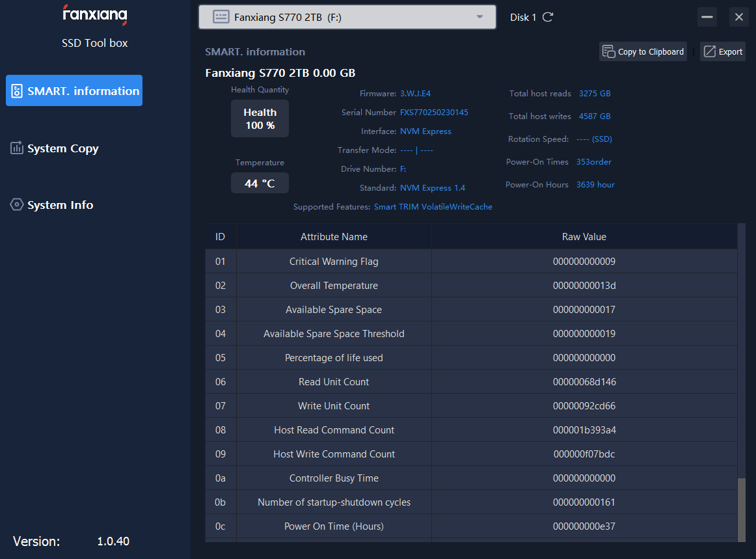756x559 pixels.
Task: Click the Drive Number F: value
Action: tap(403, 169)
